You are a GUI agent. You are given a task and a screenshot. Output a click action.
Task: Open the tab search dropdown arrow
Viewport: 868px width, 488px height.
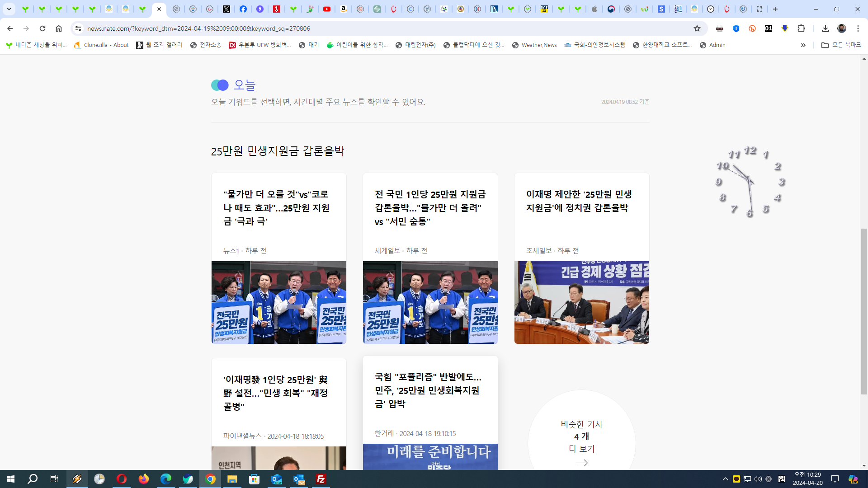(9, 9)
